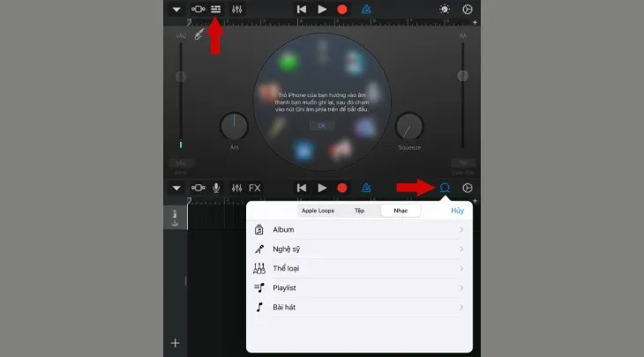
Task: Toggle the Mic Kênh button
Action: pos(180,164)
